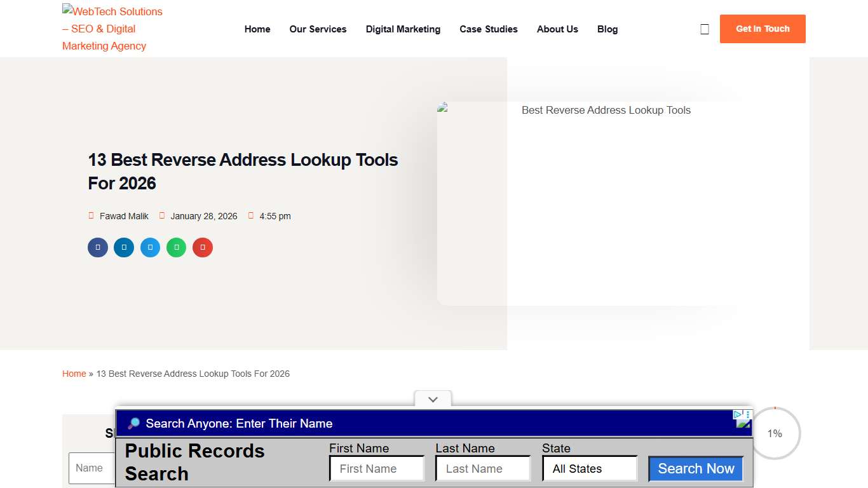Open the Our Services menu

point(318,29)
